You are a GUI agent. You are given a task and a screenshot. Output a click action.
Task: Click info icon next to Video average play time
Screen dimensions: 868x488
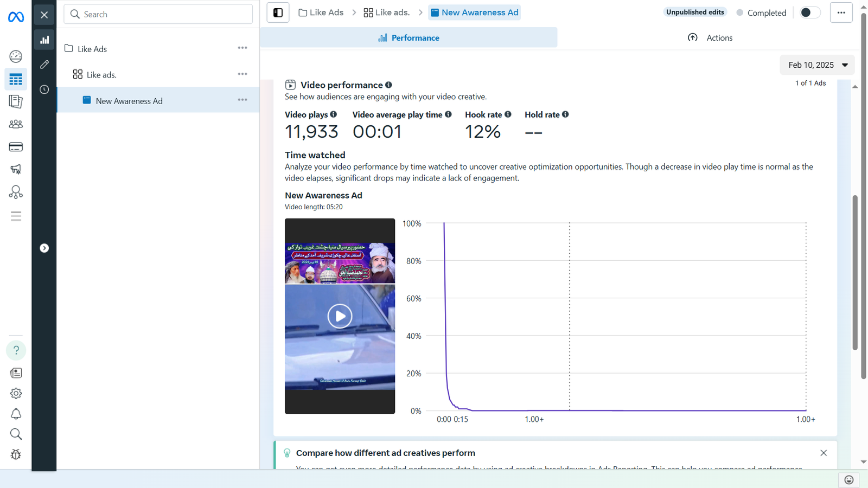click(448, 114)
